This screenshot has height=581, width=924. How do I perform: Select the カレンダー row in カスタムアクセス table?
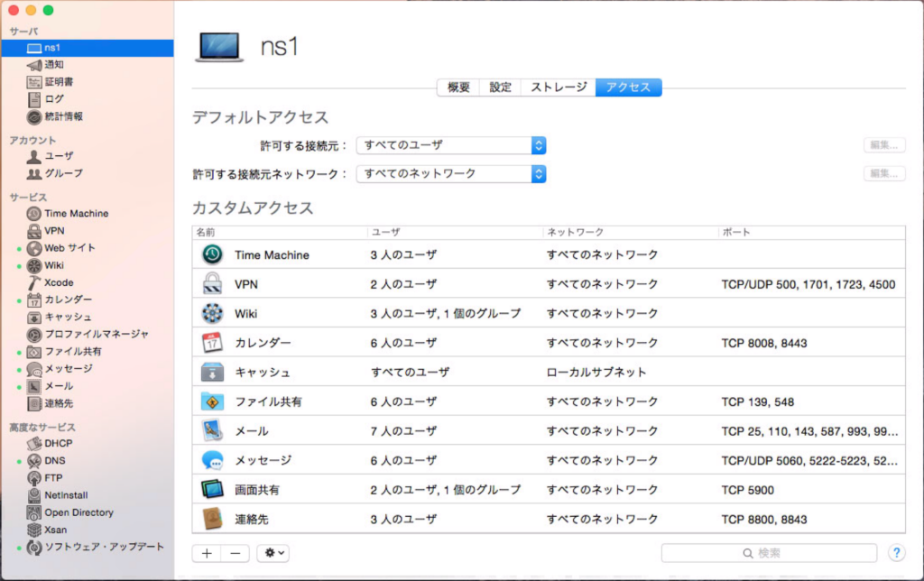click(x=549, y=343)
